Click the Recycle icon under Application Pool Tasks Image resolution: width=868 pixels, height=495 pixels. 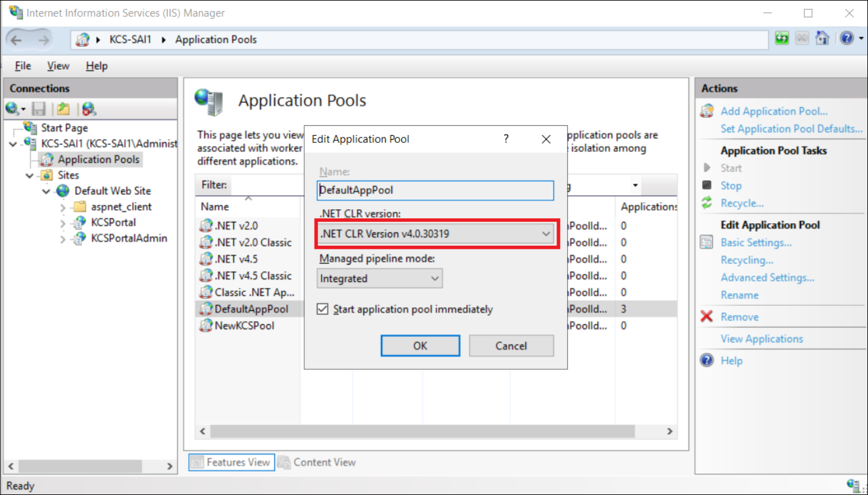coord(706,203)
